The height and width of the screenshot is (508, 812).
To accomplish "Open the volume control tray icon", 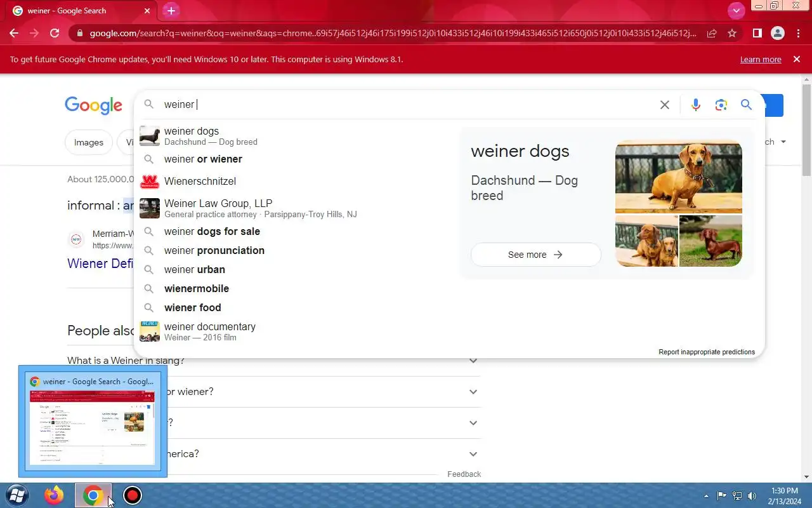I will [x=752, y=496].
